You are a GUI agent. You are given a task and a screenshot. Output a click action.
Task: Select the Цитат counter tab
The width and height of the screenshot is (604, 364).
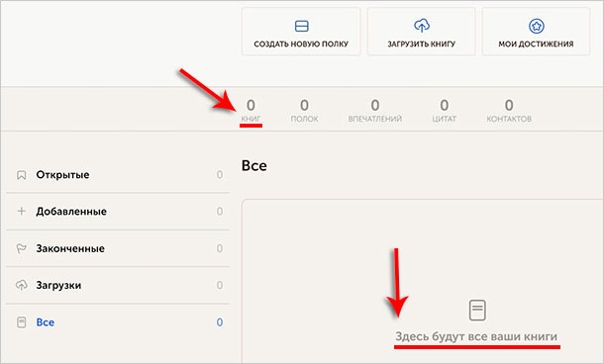click(x=445, y=110)
